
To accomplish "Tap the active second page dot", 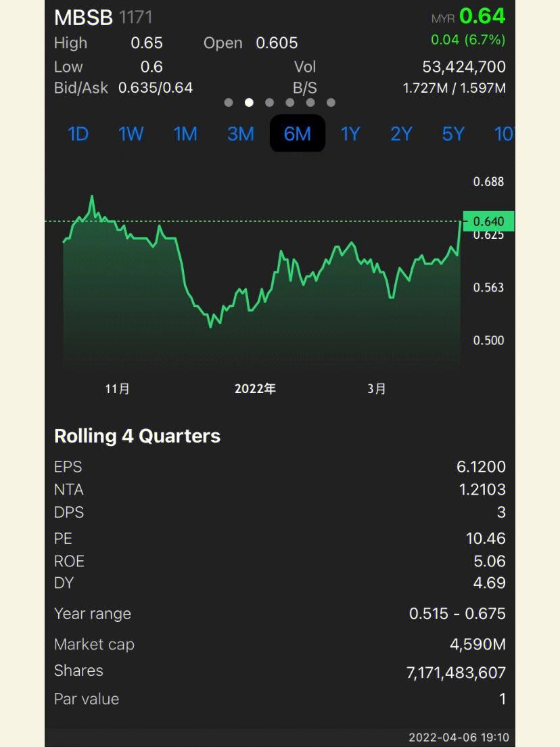I will [249, 103].
